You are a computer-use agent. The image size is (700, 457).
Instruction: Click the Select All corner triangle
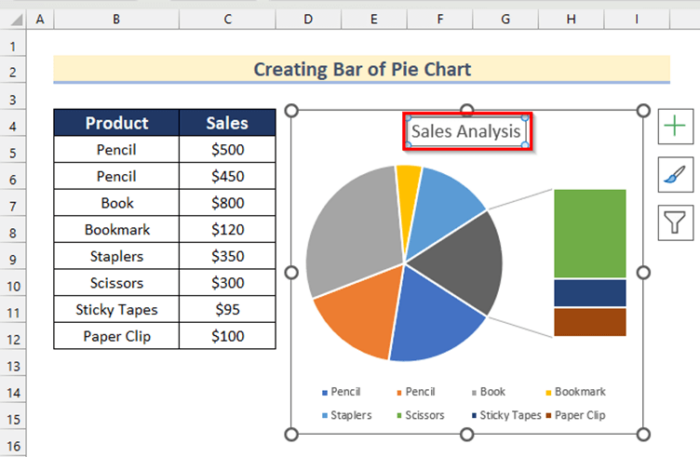pyautogui.click(x=13, y=19)
